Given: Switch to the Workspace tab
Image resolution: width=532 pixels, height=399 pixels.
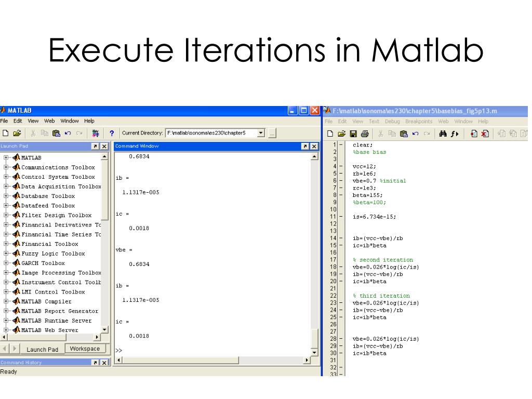Looking at the screenshot, I should (x=85, y=349).
